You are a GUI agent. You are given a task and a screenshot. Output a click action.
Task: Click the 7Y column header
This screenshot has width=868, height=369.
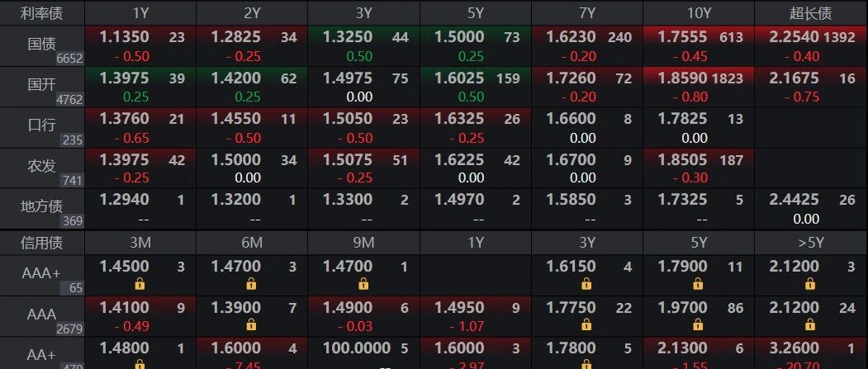[x=586, y=14]
